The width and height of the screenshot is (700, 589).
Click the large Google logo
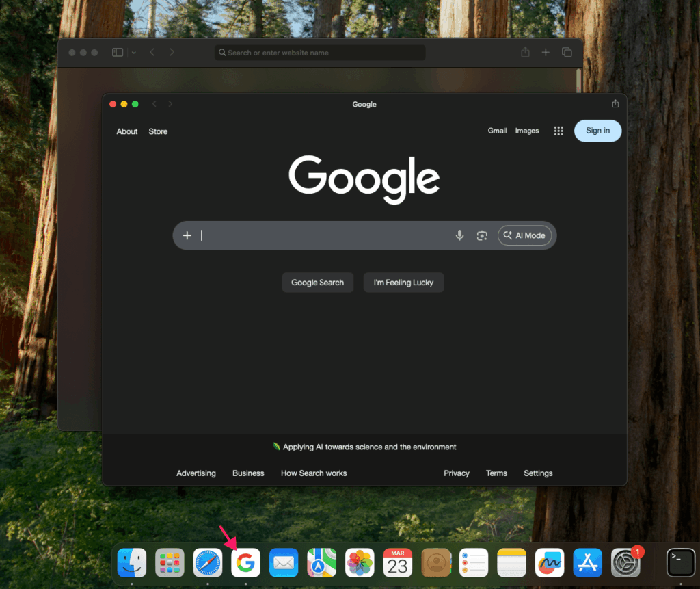(x=364, y=179)
